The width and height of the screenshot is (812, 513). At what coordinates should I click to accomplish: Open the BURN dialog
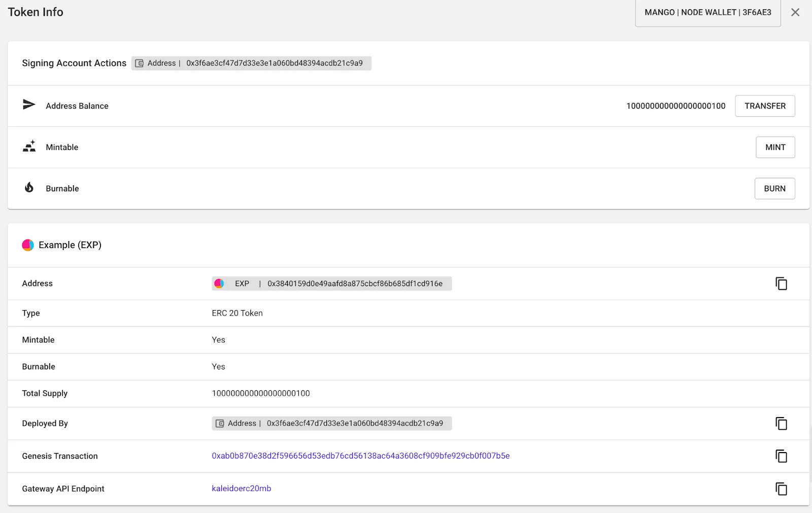click(774, 188)
